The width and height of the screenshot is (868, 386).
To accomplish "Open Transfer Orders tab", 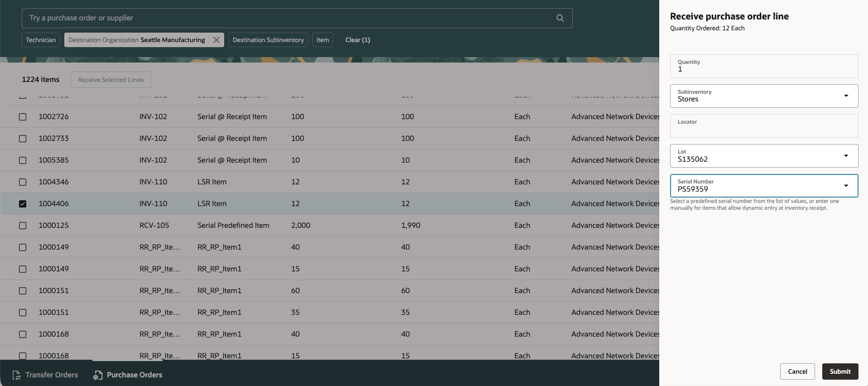I will pos(45,375).
